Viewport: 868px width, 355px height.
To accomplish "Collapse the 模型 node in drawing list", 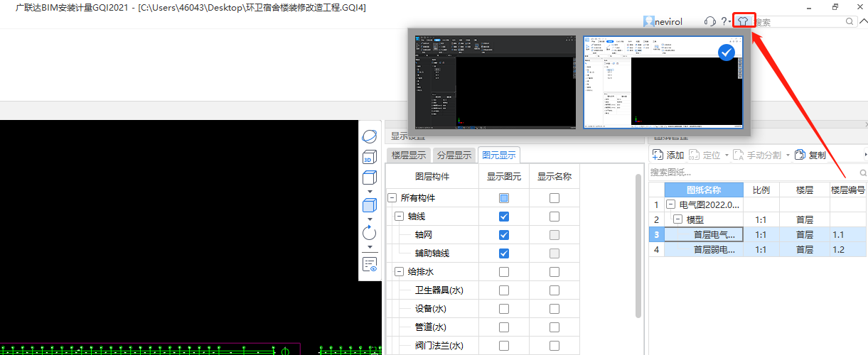I will 679,219.
